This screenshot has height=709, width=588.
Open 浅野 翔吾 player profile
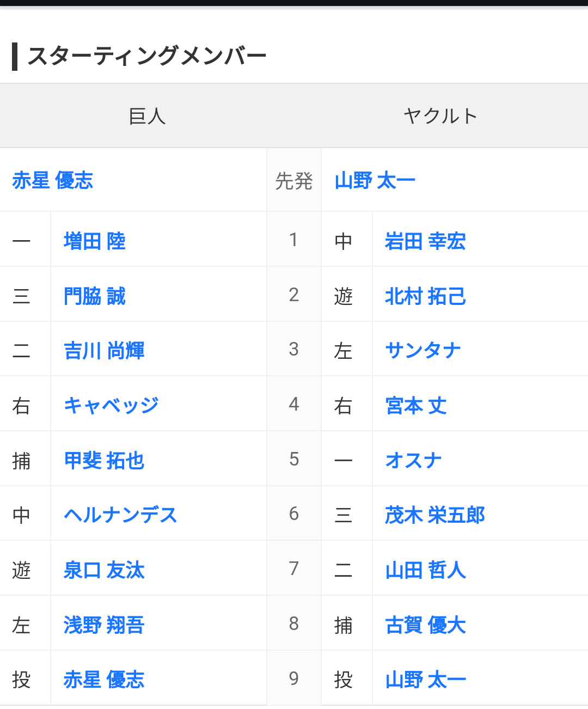click(104, 625)
